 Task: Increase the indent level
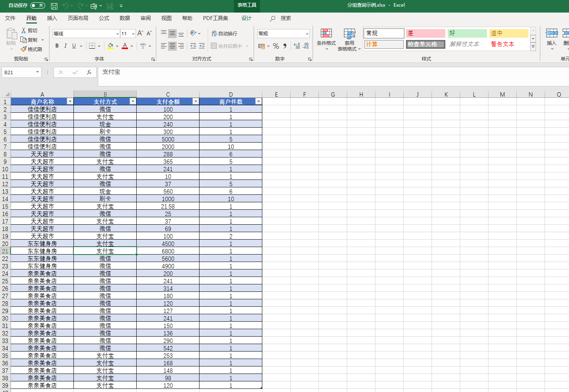click(202, 46)
